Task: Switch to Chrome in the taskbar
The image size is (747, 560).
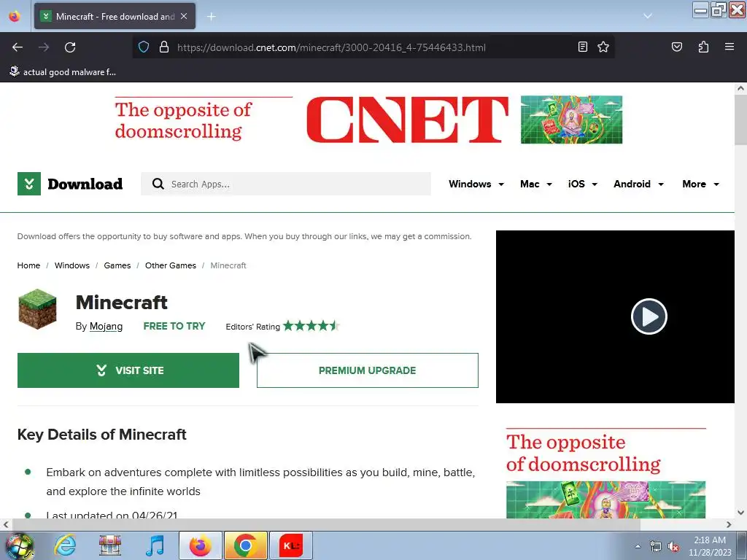Action: point(246,545)
